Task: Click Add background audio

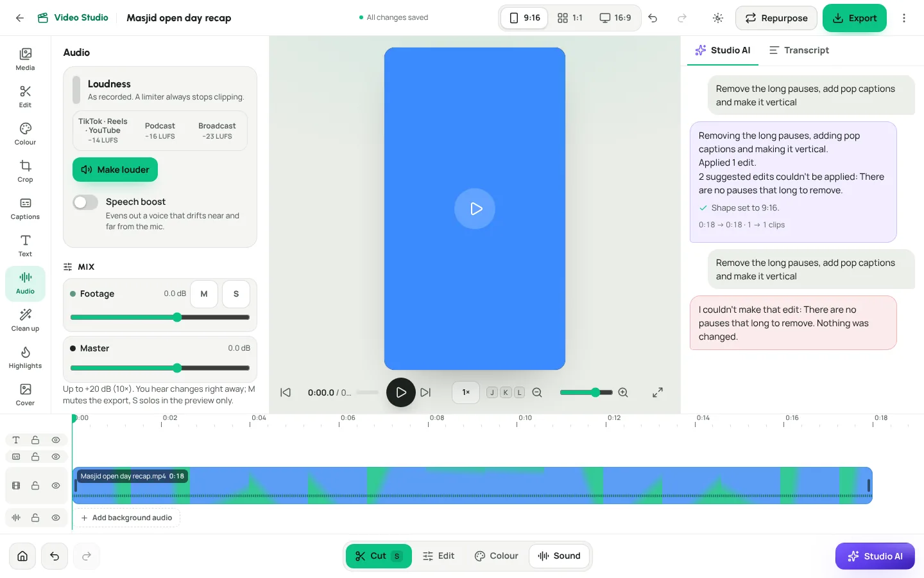Action: 127,518
